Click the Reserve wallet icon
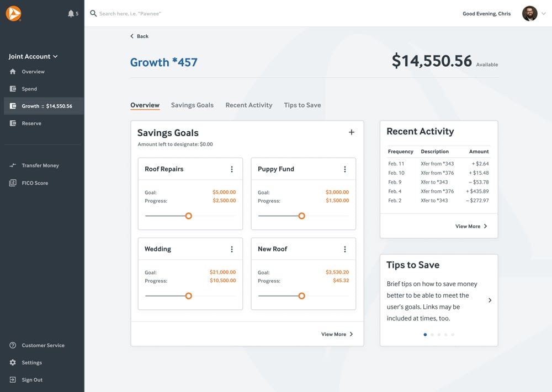 (13, 123)
